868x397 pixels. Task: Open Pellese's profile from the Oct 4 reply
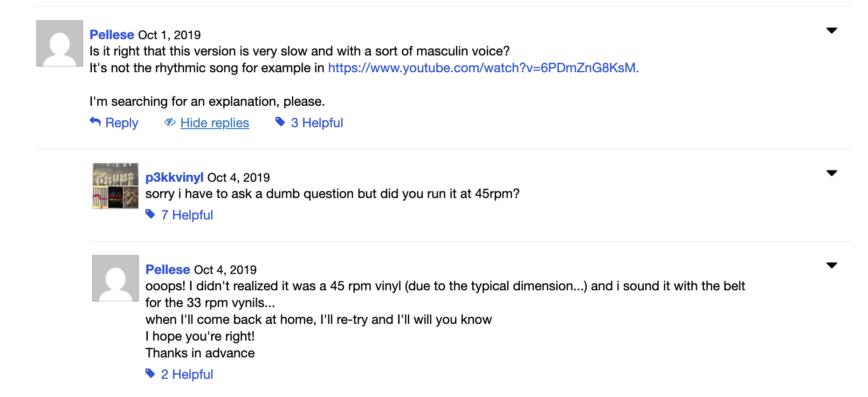click(x=168, y=270)
